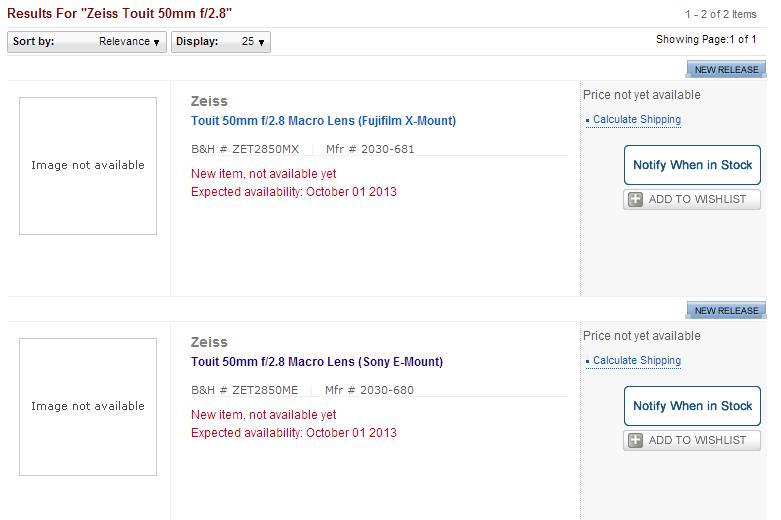
Task: Open the Display 25 items dropdown
Action: click(x=221, y=42)
